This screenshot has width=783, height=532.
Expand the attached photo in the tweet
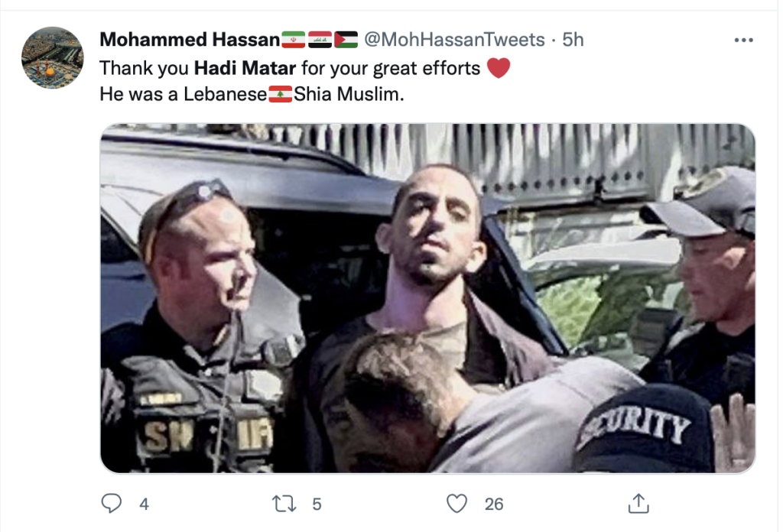(x=427, y=298)
